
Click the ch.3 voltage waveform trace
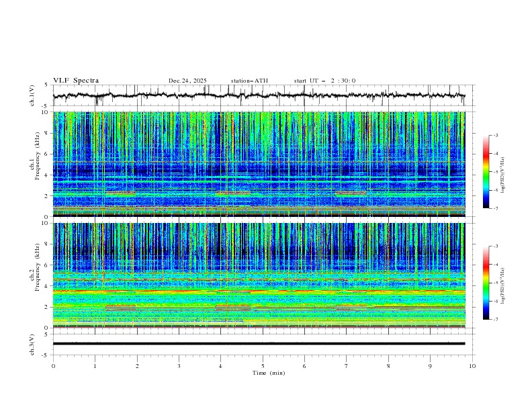[x=259, y=344]
